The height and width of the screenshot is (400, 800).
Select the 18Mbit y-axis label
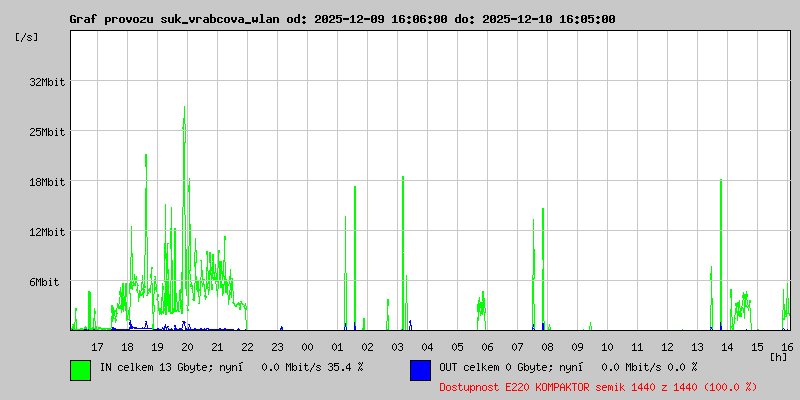coord(47,182)
